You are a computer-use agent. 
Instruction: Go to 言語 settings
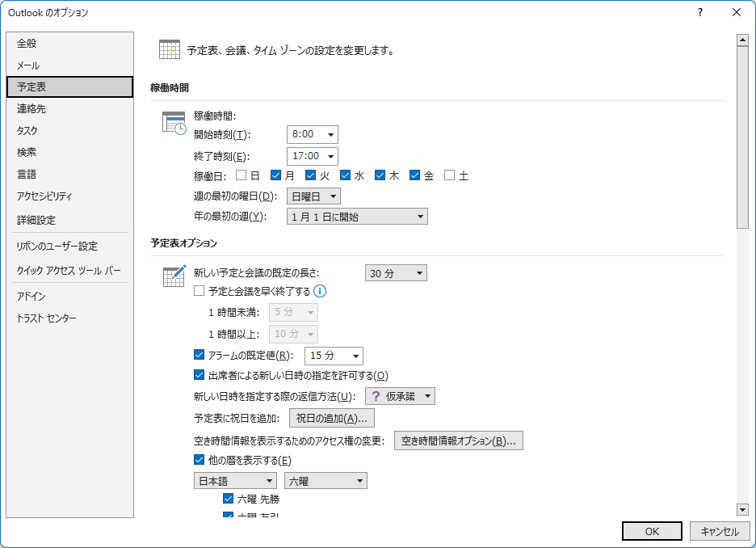click(x=70, y=174)
